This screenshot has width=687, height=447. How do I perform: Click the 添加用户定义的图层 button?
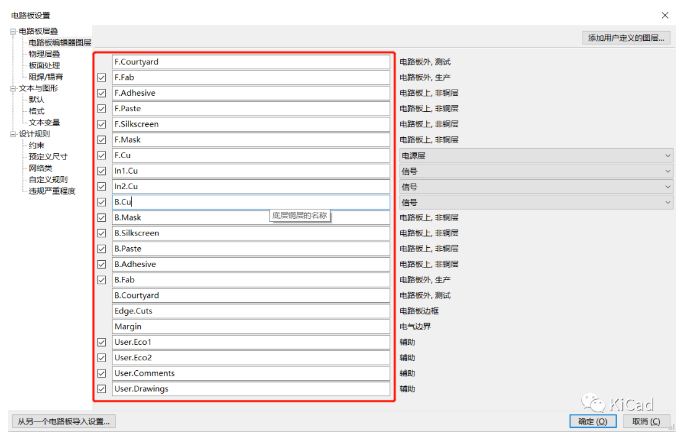[x=627, y=38]
